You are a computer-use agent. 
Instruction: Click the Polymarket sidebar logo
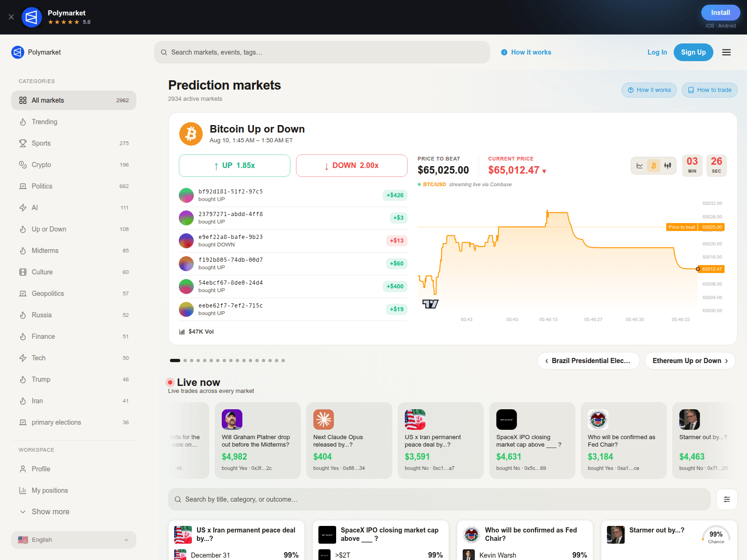[x=36, y=52]
